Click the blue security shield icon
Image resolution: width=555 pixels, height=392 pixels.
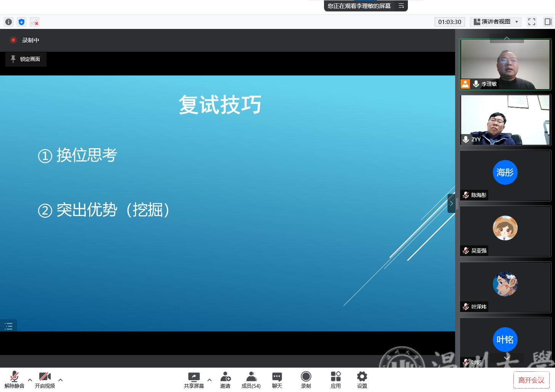[21, 22]
